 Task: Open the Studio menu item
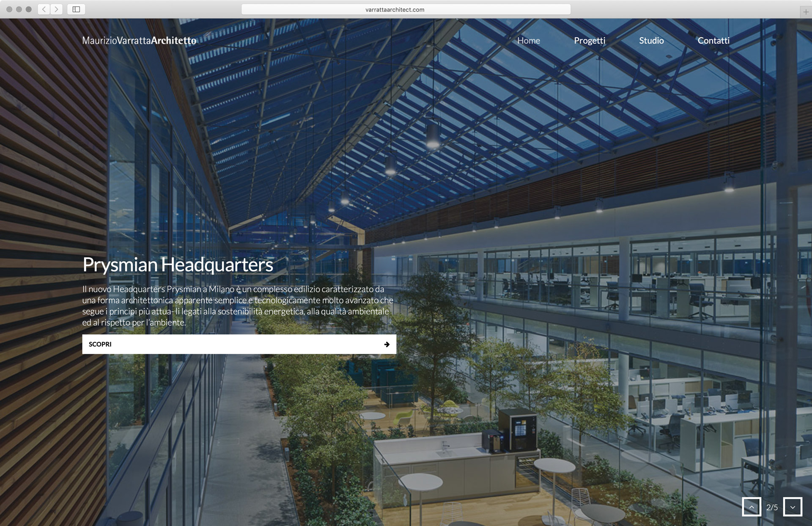click(x=651, y=41)
